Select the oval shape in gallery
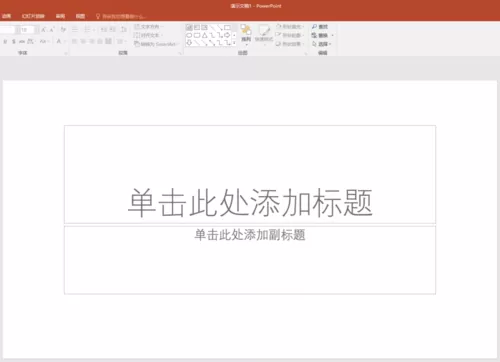Viewport: 500px width, 362px height. 189,35
